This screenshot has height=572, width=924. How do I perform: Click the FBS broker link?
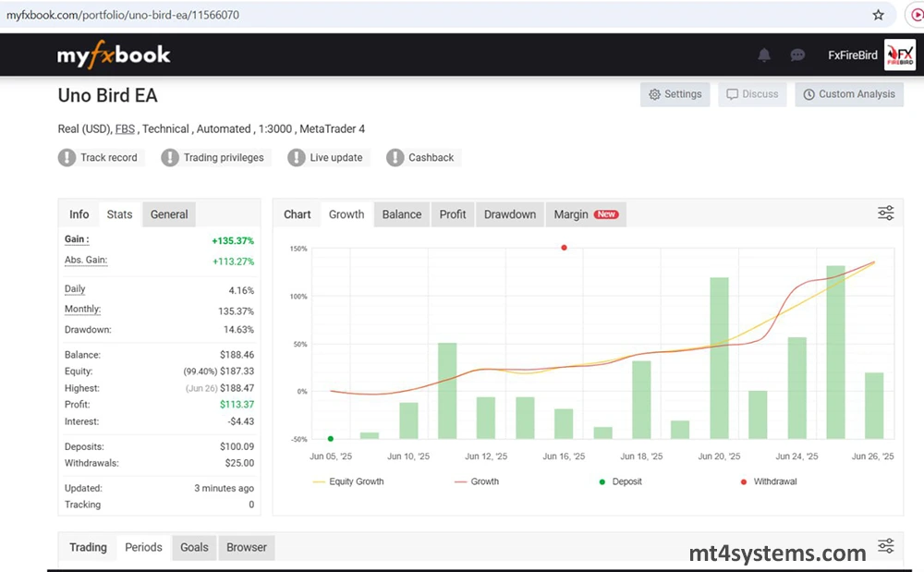125,129
